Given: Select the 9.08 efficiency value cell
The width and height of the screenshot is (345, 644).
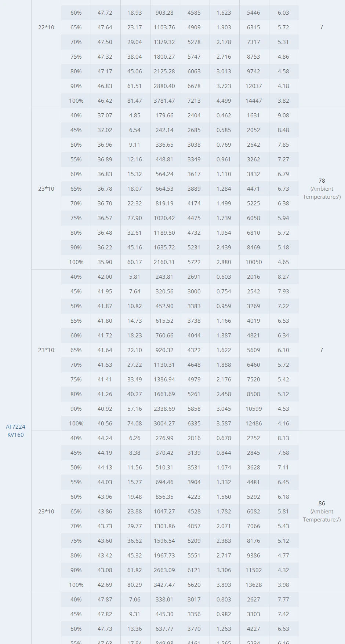Looking at the screenshot, I should click(x=283, y=116).
